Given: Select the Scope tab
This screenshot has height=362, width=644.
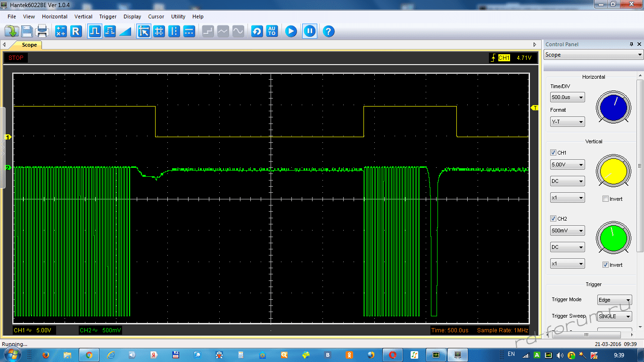Looking at the screenshot, I should 29,45.
